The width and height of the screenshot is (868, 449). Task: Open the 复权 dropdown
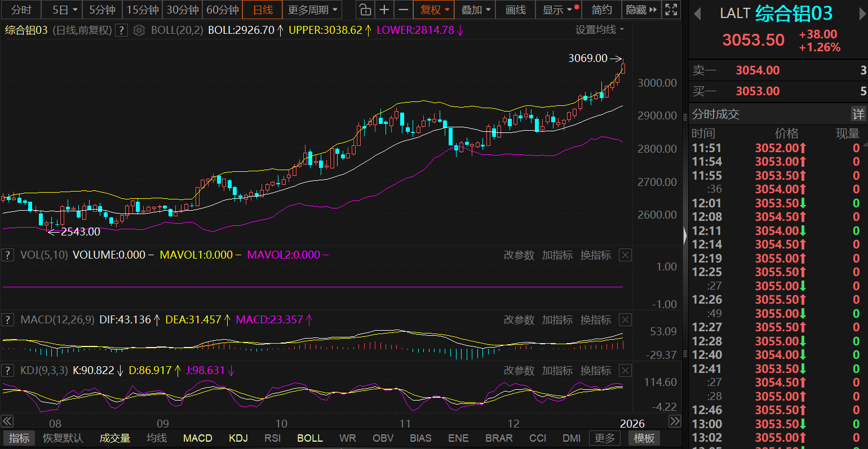tap(435, 10)
